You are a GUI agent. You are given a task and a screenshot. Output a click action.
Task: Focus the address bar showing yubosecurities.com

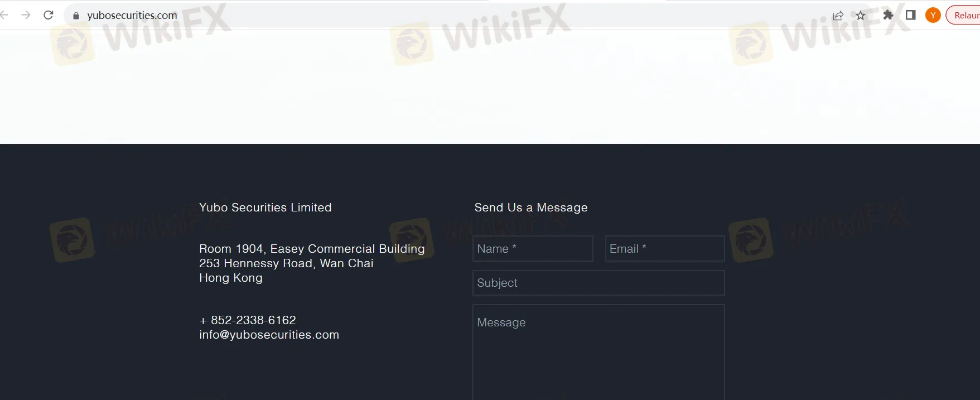click(446, 15)
